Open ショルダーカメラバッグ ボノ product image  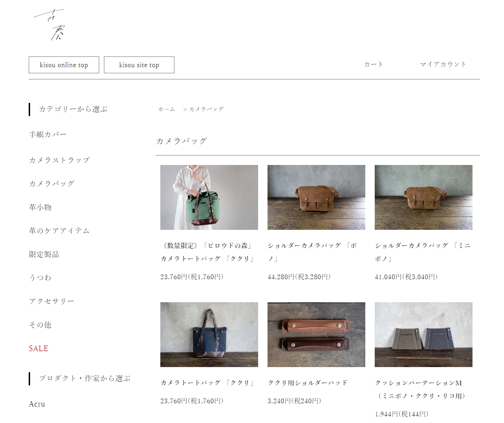(x=316, y=197)
